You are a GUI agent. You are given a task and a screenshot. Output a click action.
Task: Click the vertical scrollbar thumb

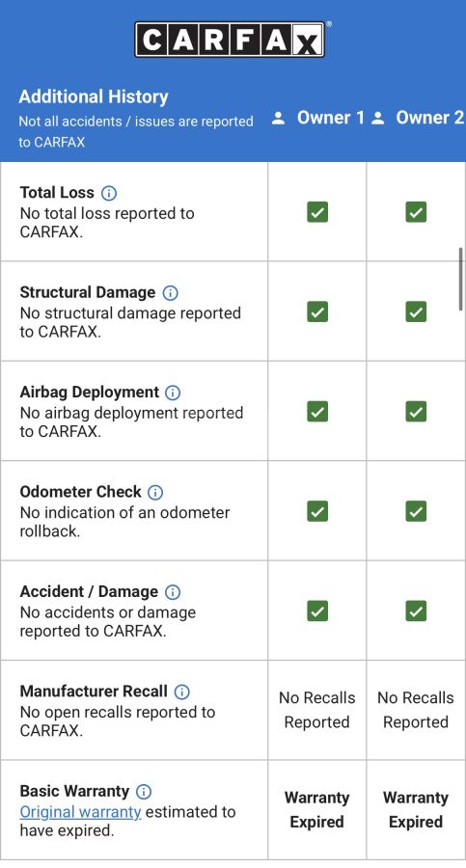pyautogui.click(x=460, y=279)
